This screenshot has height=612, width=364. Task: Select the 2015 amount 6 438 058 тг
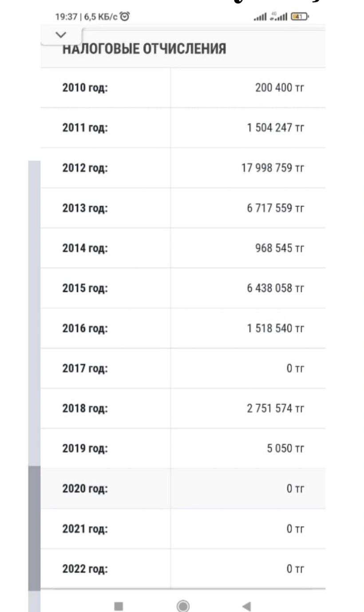coord(276,288)
